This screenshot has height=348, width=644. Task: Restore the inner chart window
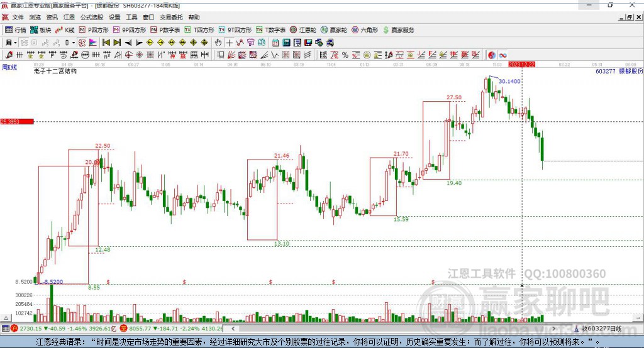pyautogui.click(x=629, y=17)
